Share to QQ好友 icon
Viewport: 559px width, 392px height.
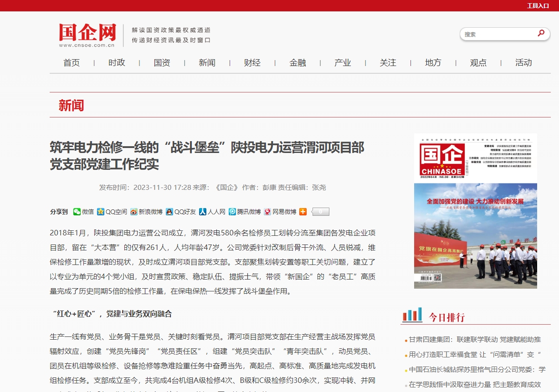(x=169, y=212)
